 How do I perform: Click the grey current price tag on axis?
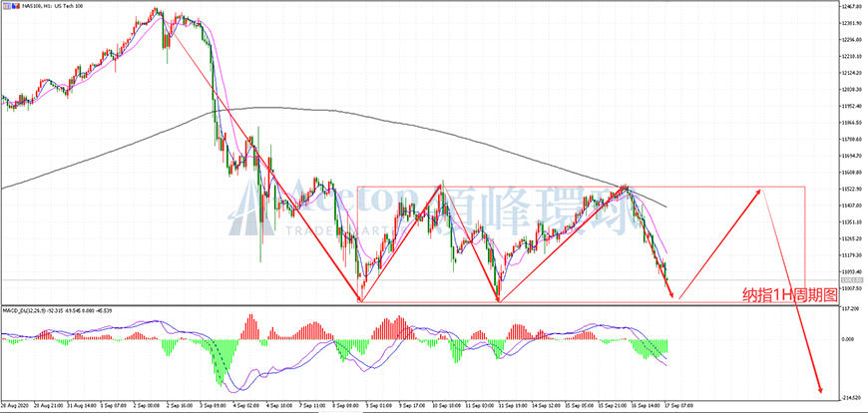850,280
